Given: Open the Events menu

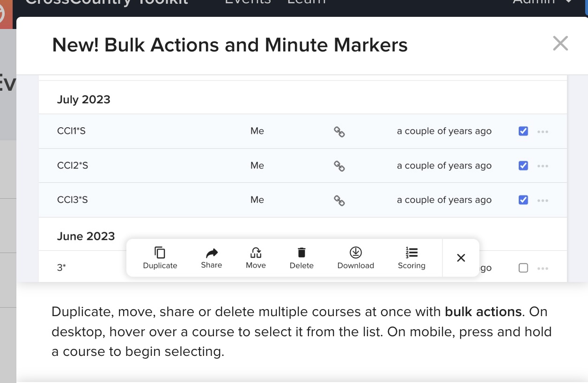Looking at the screenshot, I should click(x=248, y=2).
